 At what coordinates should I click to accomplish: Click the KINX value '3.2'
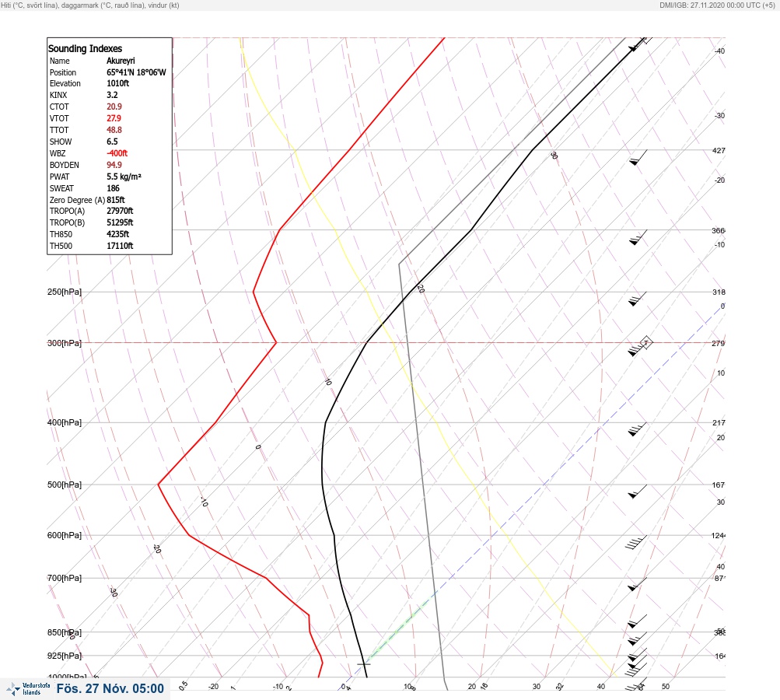click(x=113, y=95)
